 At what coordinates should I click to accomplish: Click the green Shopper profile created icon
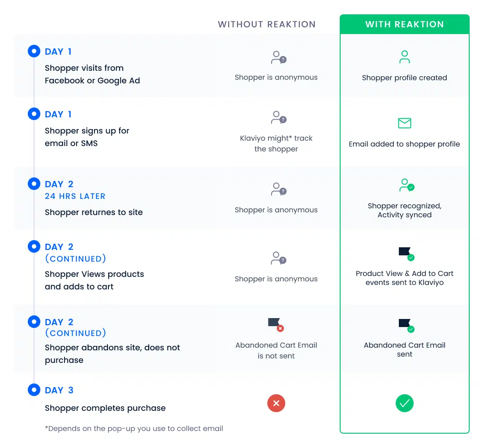(404, 57)
